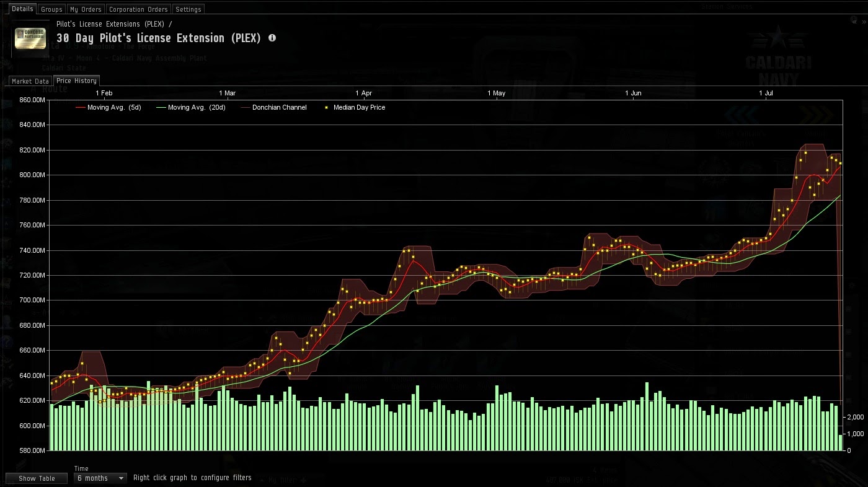Screen dimensions: 868x487
Task: Click the 1,000 volume axis label
Action: 855,434
